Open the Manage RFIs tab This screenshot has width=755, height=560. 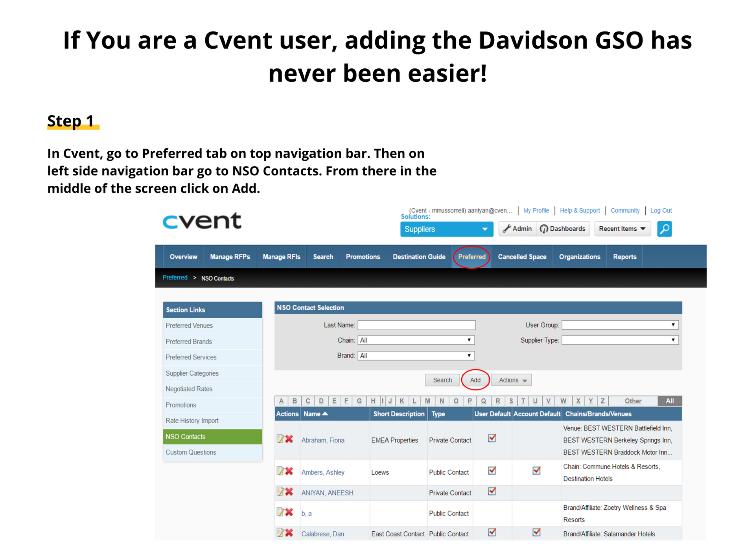tap(282, 257)
